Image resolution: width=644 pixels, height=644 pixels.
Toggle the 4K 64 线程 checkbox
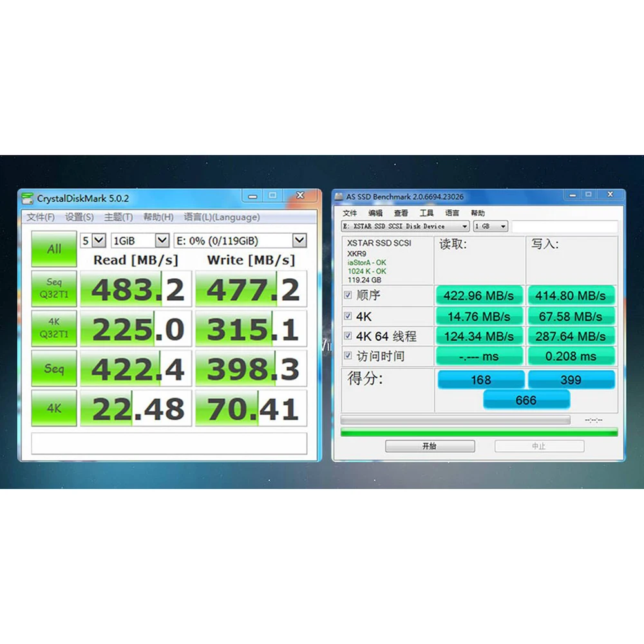pos(348,336)
